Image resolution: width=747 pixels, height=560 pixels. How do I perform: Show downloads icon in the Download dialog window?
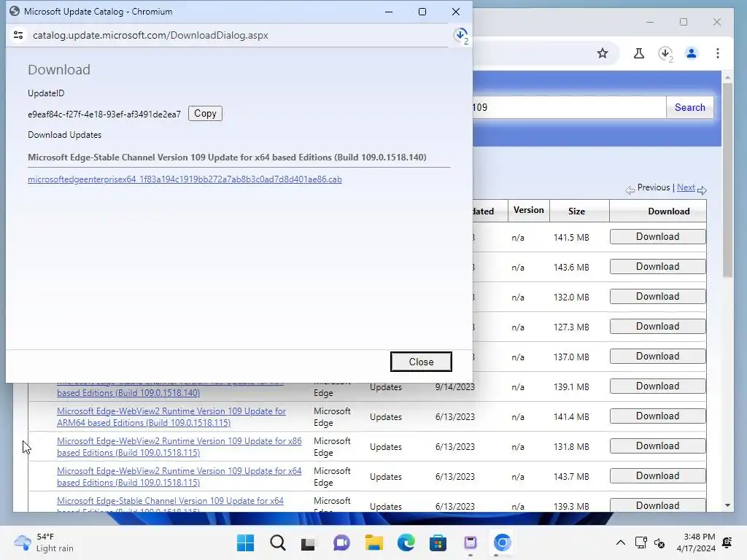pos(461,35)
